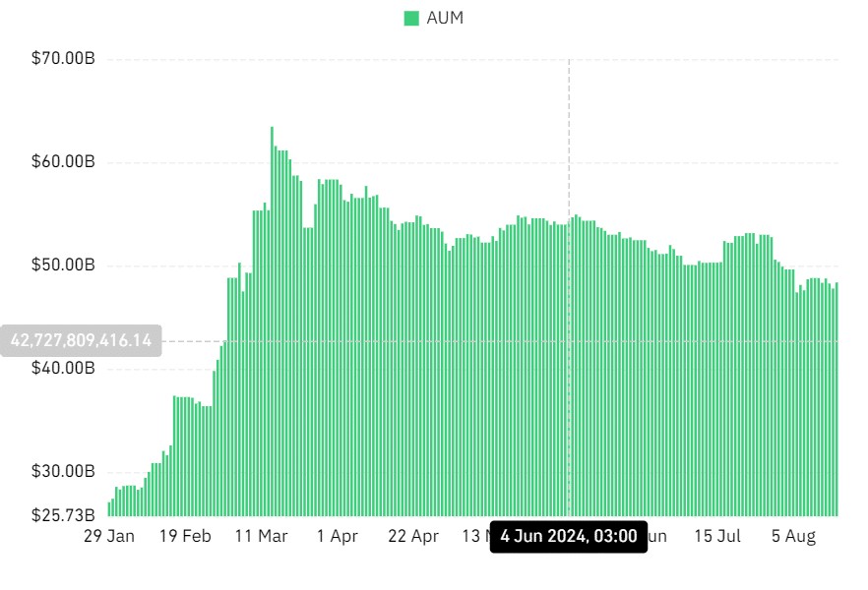Viewport: 868px width, 590px height.
Task: Click the 15 Jul x-axis date
Action: pos(717,537)
